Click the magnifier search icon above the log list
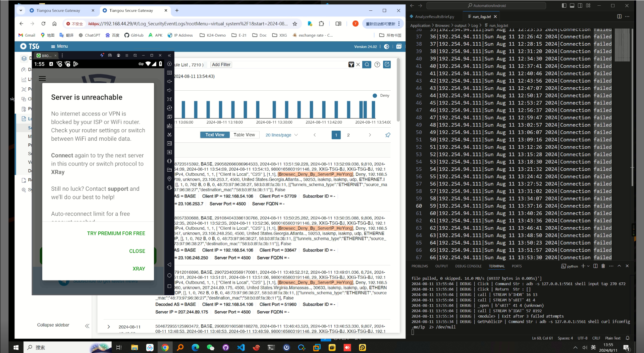This screenshot has width=644, height=353. (x=367, y=64)
